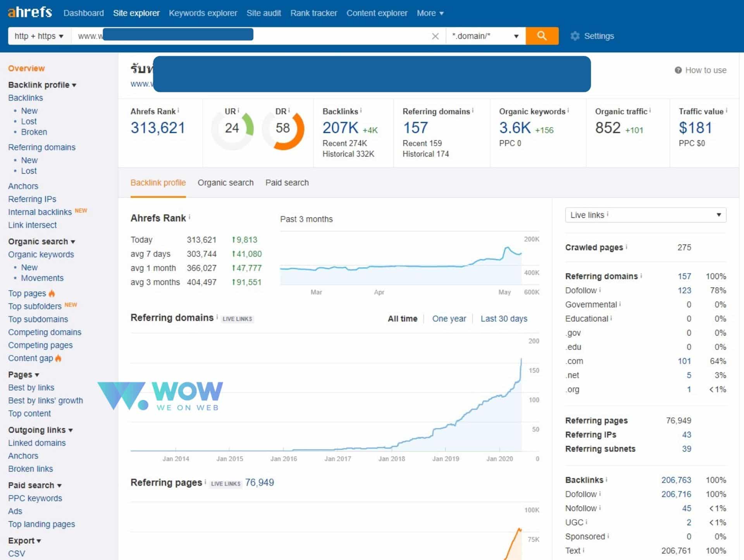Screen dimensions: 744x560
Task: Switch to the Organic search tab
Action: 226,183
